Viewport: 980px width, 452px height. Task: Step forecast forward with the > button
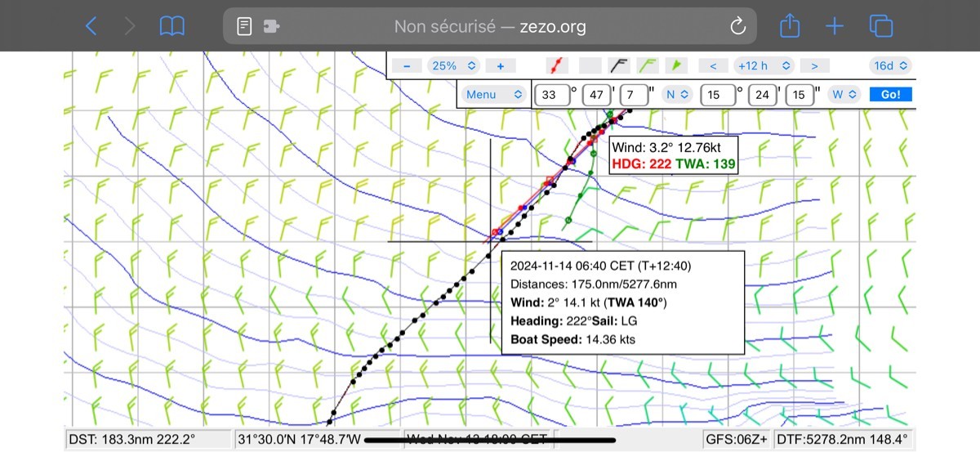(814, 65)
